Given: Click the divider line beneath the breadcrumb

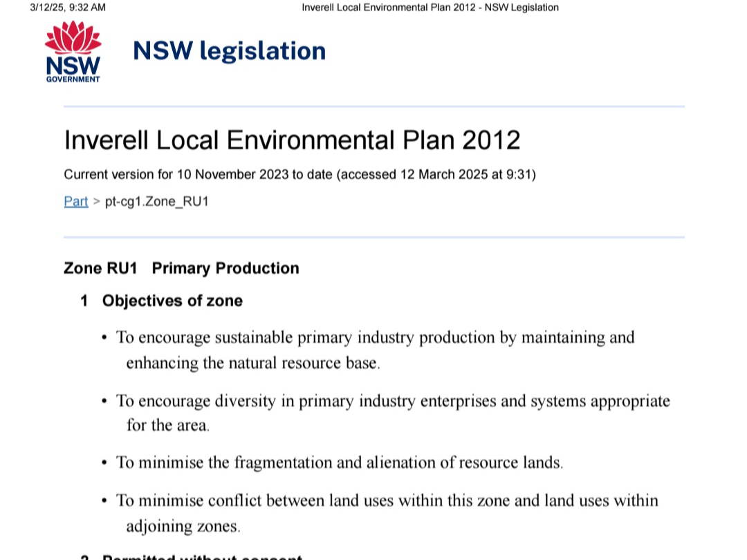Looking at the screenshot, I should pos(373,237).
